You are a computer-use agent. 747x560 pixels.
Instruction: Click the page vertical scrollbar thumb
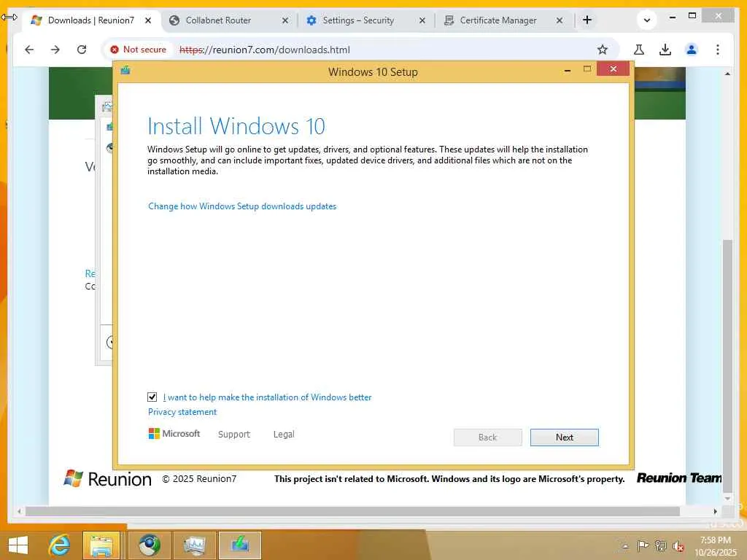(x=727, y=366)
